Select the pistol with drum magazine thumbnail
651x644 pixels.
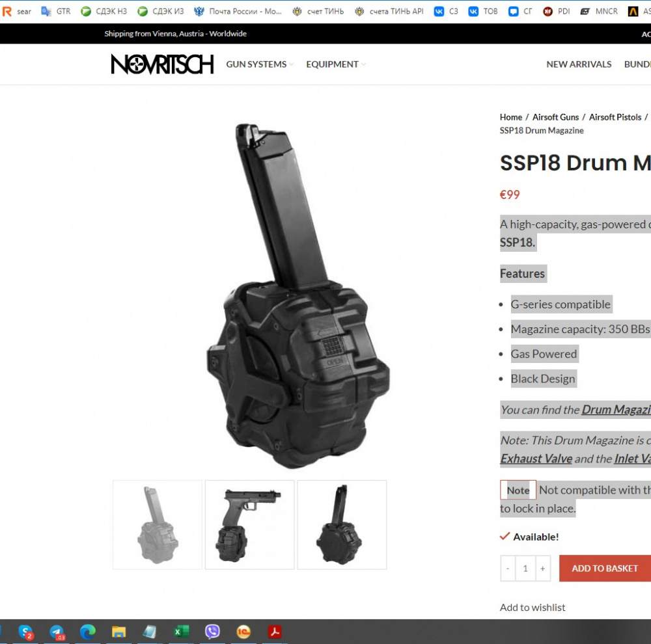(x=250, y=525)
